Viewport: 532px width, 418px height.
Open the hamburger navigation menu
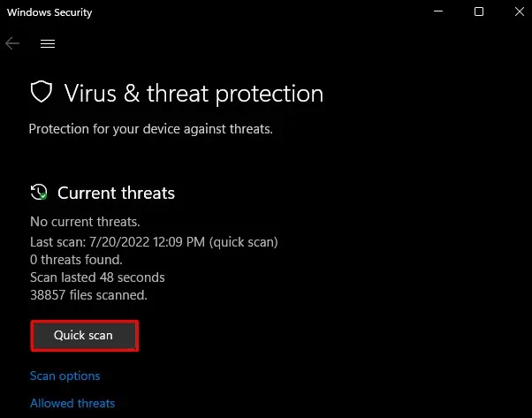click(x=48, y=43)
